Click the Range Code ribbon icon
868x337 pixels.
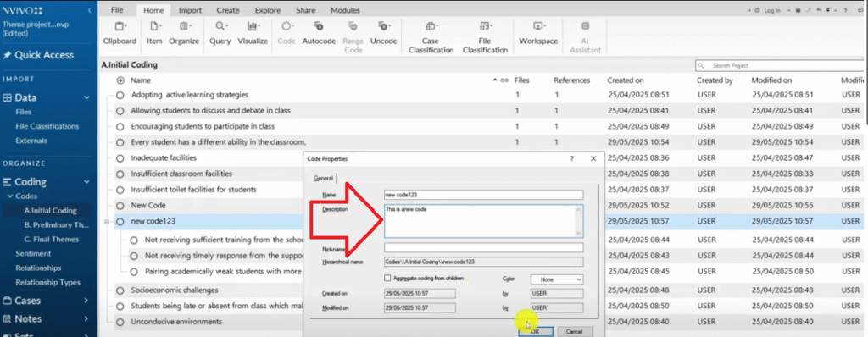pyautogui.click(x=353, y=37)
